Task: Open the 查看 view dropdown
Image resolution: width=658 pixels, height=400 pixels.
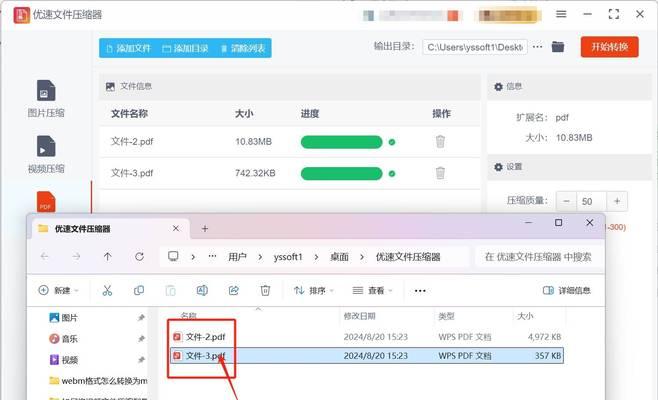Action: click(x=372, y=290)
